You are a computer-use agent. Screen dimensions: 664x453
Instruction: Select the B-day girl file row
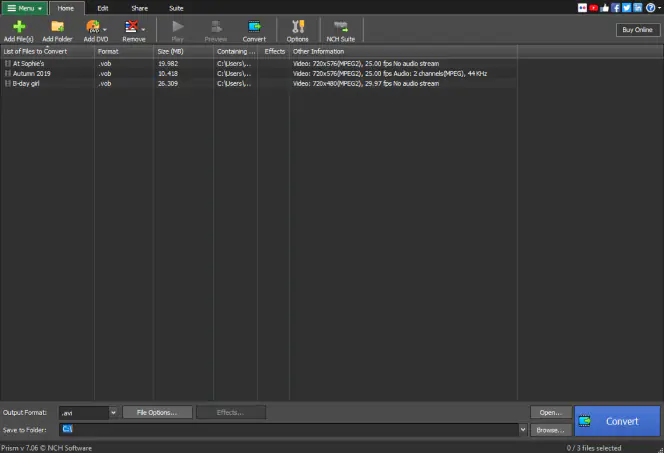click(259, 83)
